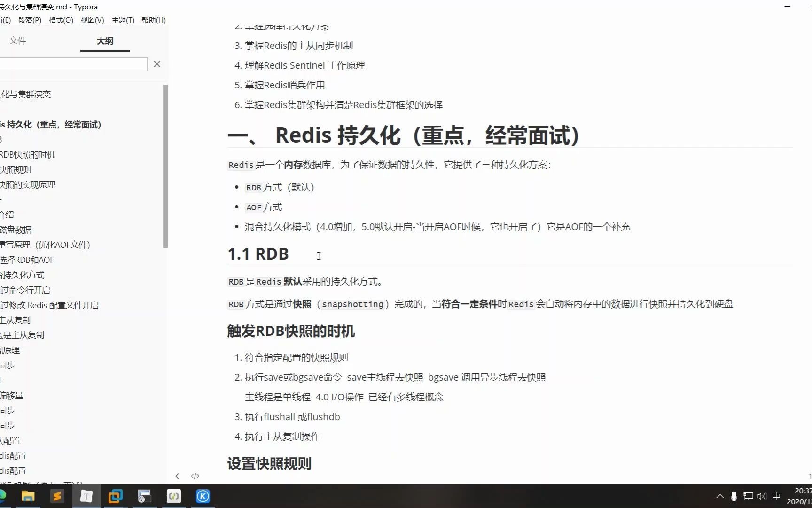Toggle source code mode with </> icon
812x508 pixels.
[195, 476]
